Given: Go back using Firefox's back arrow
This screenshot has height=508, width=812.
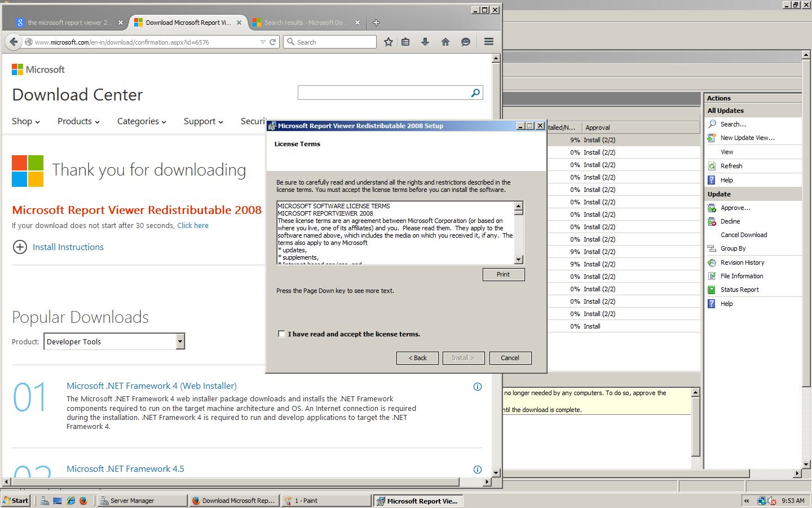Looking at the screenshot, I should pos(14,42).
